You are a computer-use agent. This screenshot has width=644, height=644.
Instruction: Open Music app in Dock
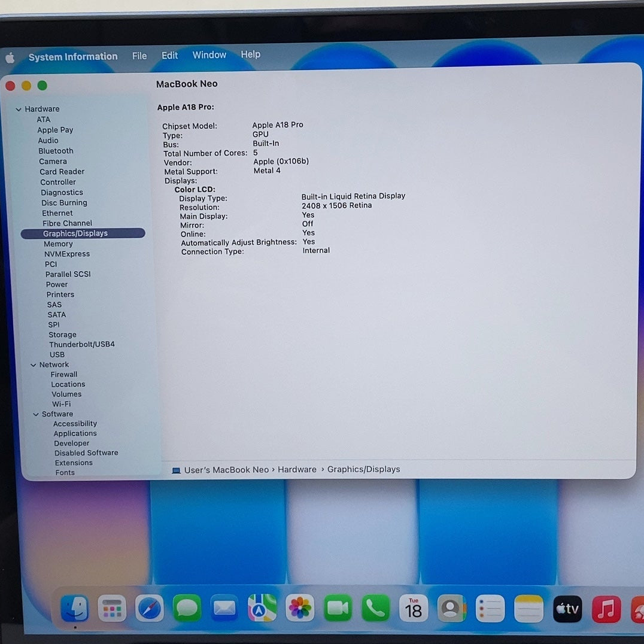click(606, 609)
